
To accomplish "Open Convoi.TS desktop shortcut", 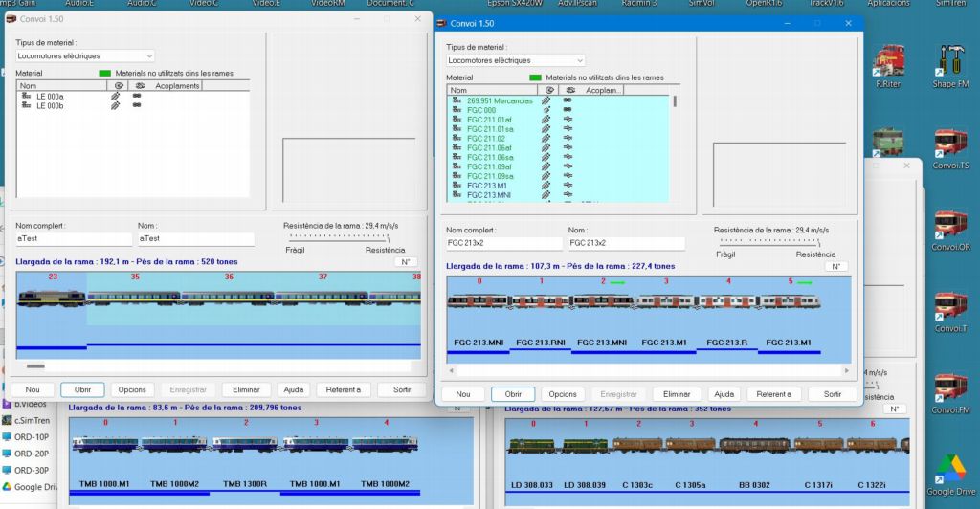I will coord(950,149).
